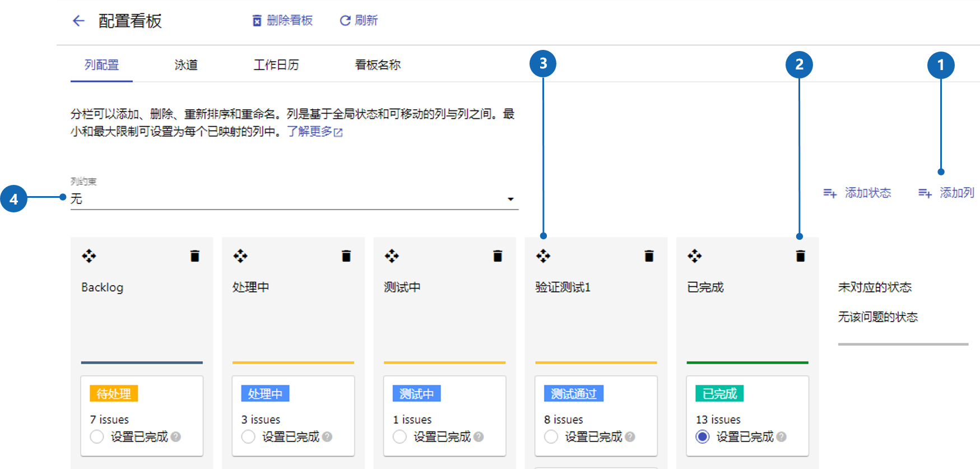
Task: Click the 待处理 status tag
Action: (114, 393)
